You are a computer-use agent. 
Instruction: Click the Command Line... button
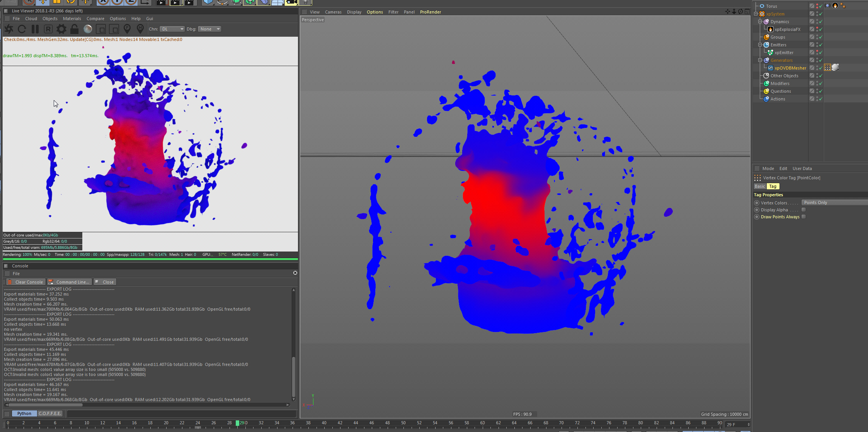[70, 282]
